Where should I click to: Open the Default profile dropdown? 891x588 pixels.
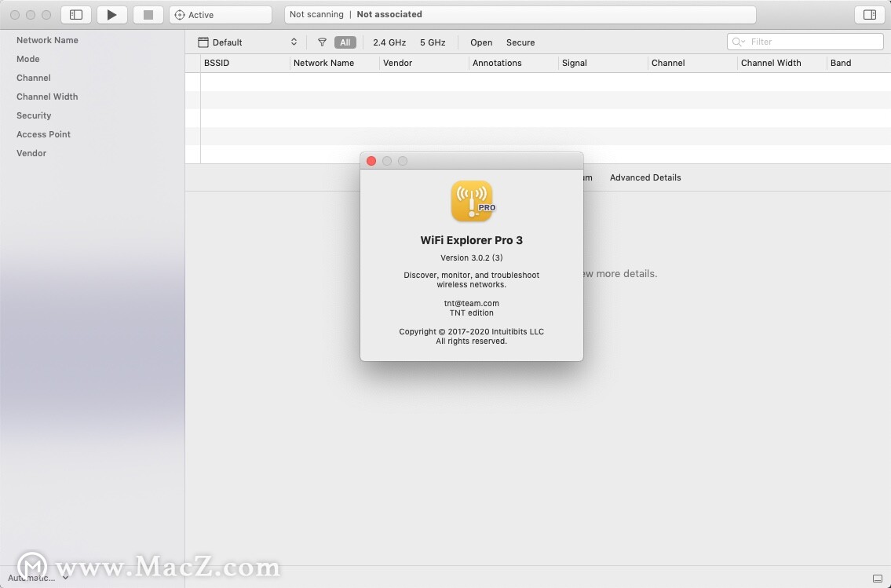tap(248, 42)
